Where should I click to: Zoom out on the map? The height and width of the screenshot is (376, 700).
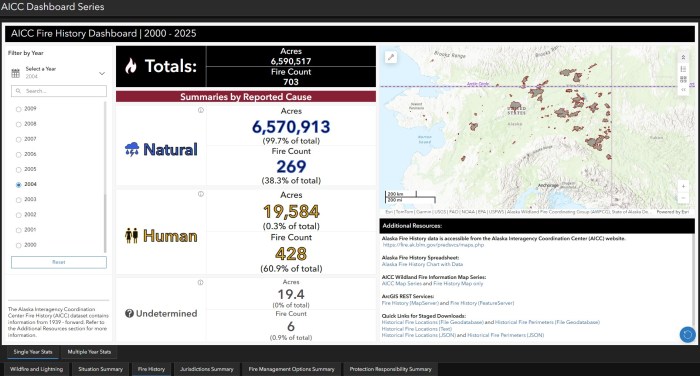tap(683, 197)
